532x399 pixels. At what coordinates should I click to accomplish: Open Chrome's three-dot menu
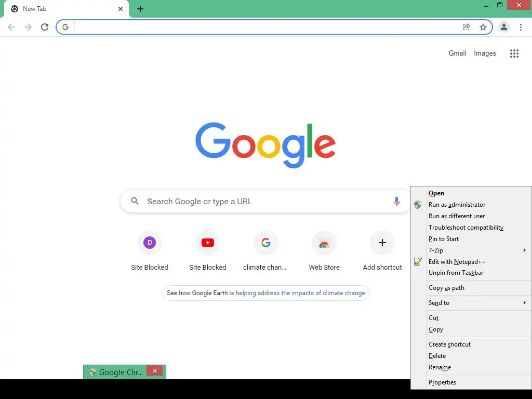pos(521,27)
